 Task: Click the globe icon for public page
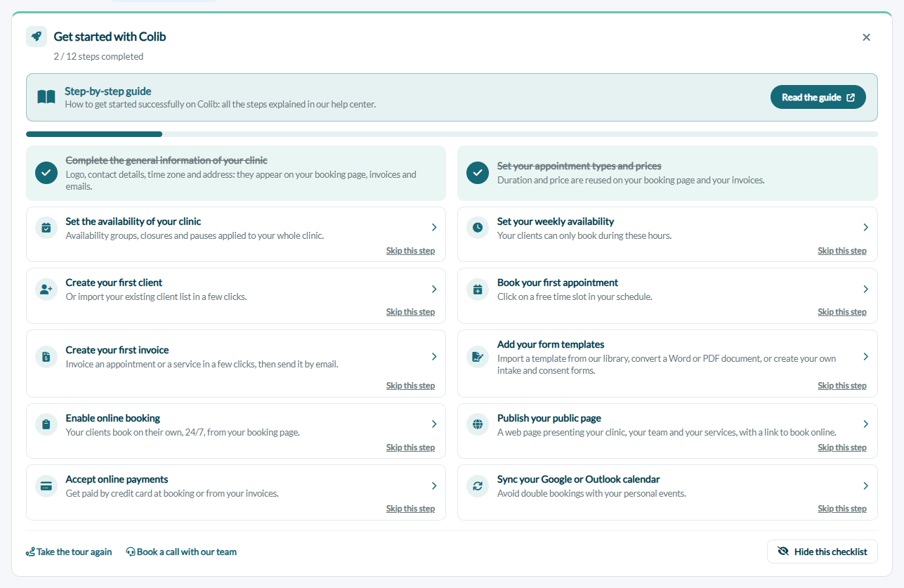478,424
